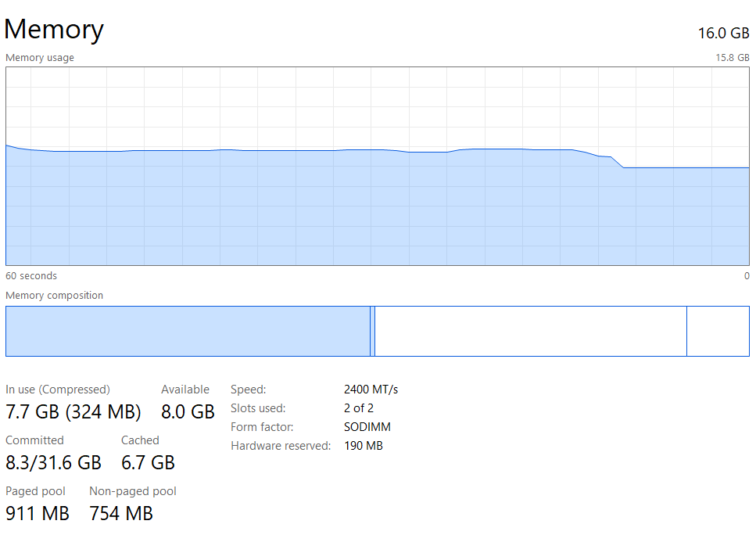Click the Speed value 2400 MT/s

pos(371,390)
